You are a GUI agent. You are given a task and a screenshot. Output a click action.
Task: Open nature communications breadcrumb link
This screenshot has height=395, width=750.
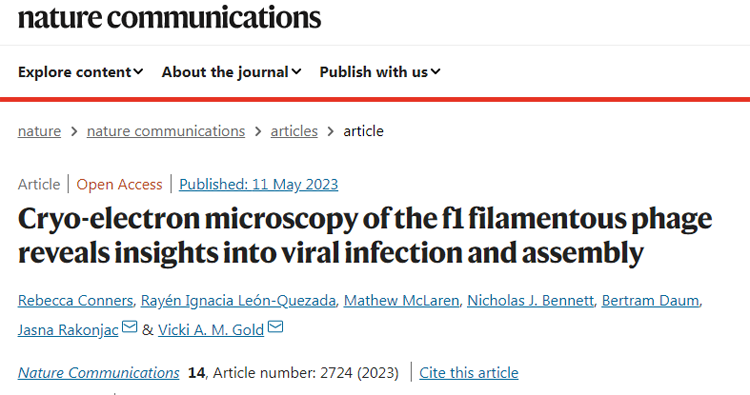coord(166,131)
